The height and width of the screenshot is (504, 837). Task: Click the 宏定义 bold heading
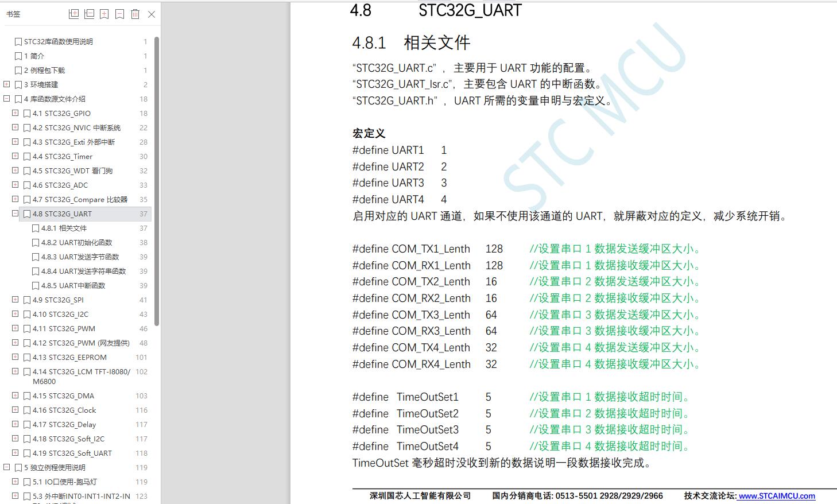click(369, 134)
